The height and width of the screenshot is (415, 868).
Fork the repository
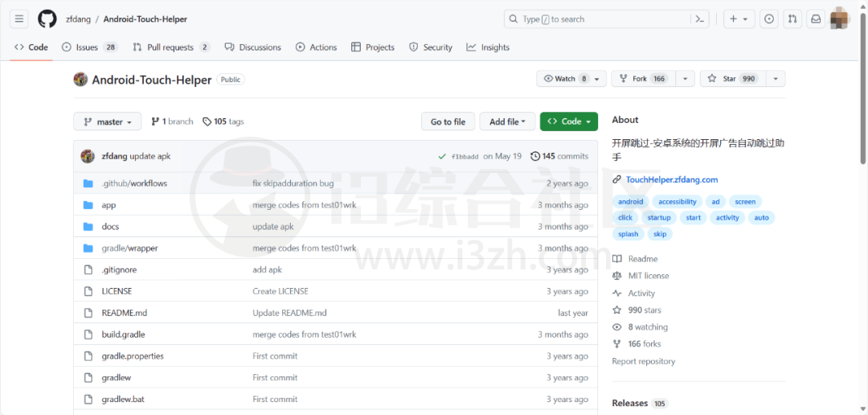[643, 79]
